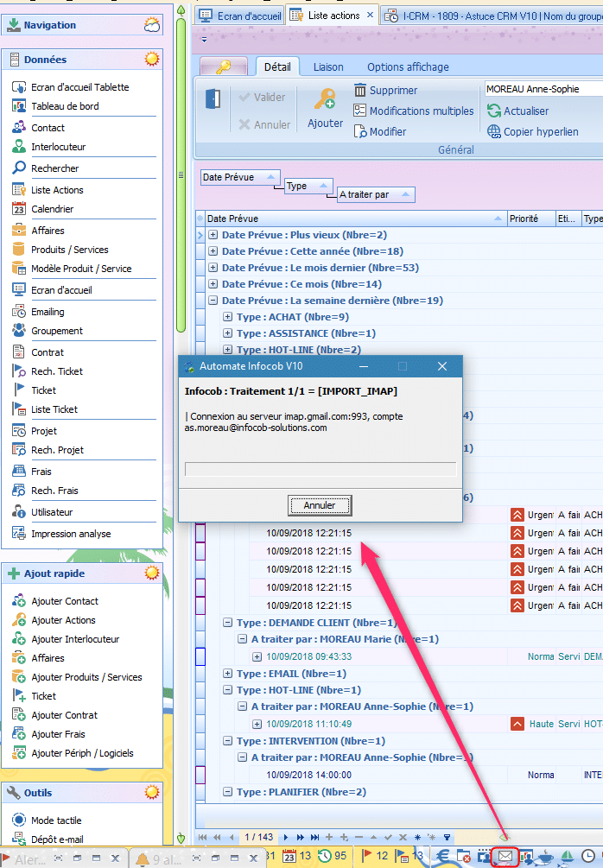Click the exit door icon in ribbon
The width and height of the screenshot is (603, 868).
click(213, 99)
